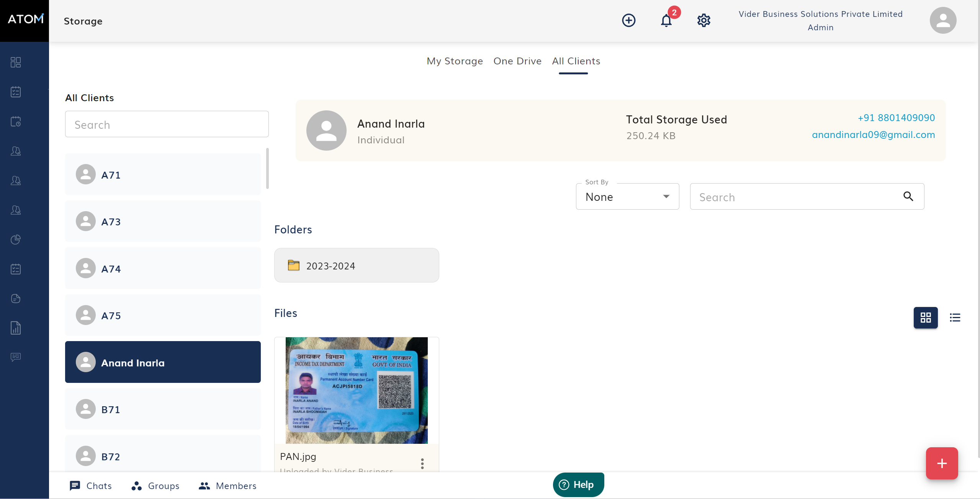The width and height of the screenshot is (980, 499).
Task: Click the client list scrollbar
Action: point(267,169)
